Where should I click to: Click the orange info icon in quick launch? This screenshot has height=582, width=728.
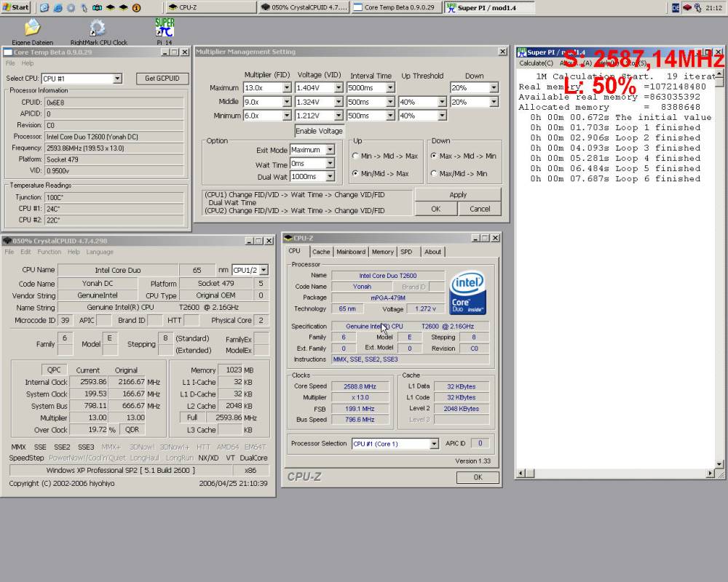pos(137,7)
